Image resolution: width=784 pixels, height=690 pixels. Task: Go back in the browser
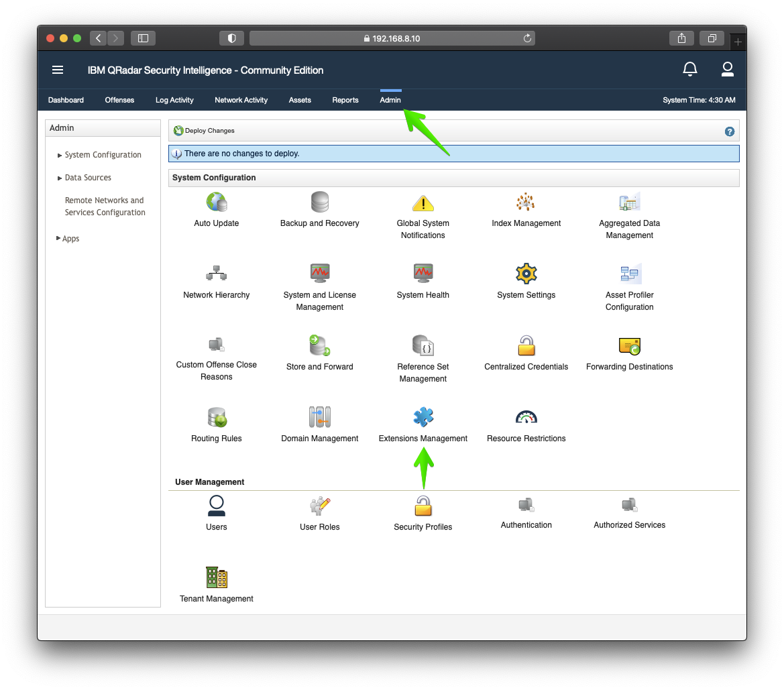coord(99,38)
